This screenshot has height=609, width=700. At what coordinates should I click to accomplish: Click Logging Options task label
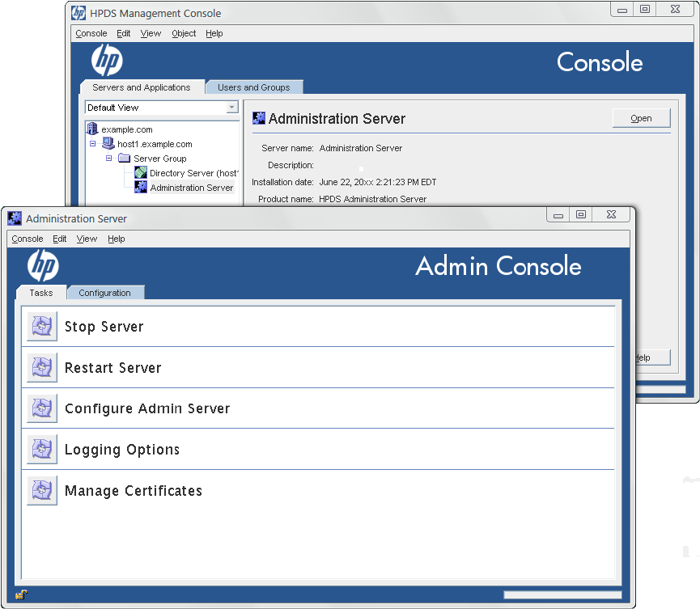point(122,450)
